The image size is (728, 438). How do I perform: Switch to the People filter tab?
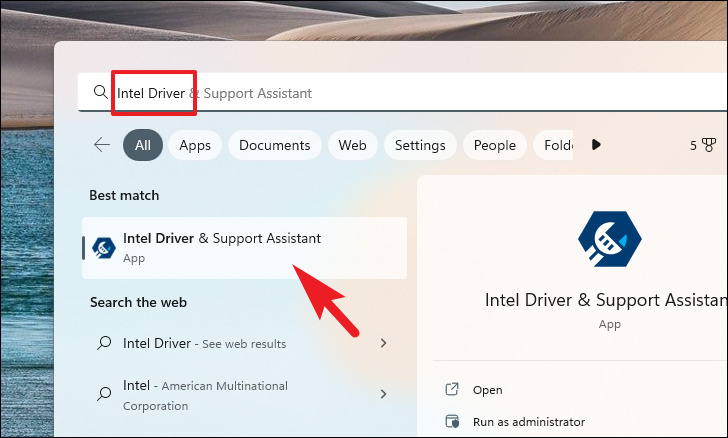pyautogui.click(x=494, y=145)
